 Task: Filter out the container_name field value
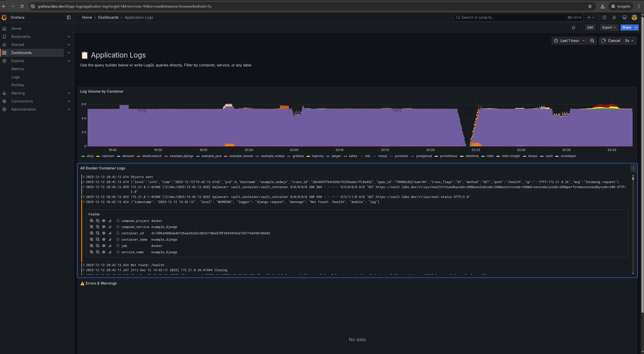coord(98,239)
